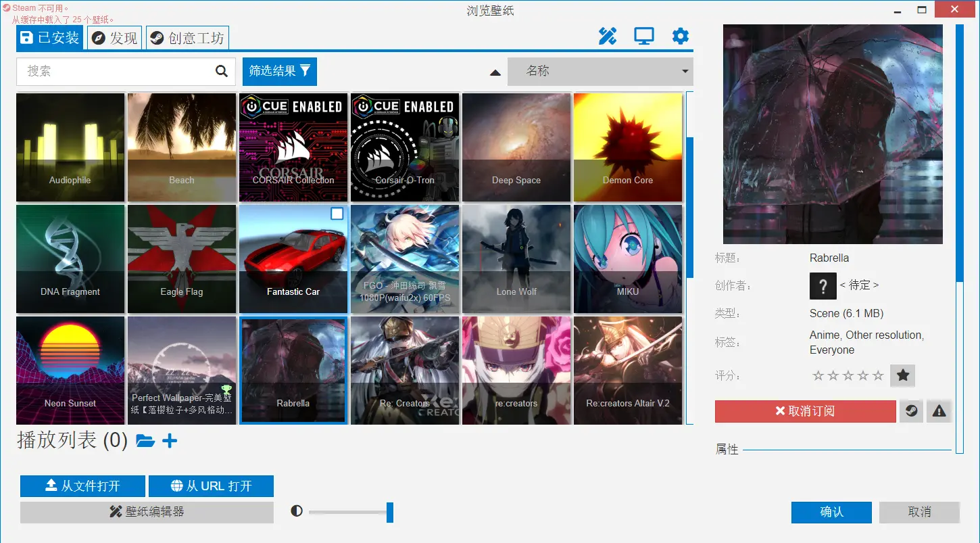Adjust the brightness slider handle
The width and height of the screenshot is (980, 543).
tap(390, 512)
